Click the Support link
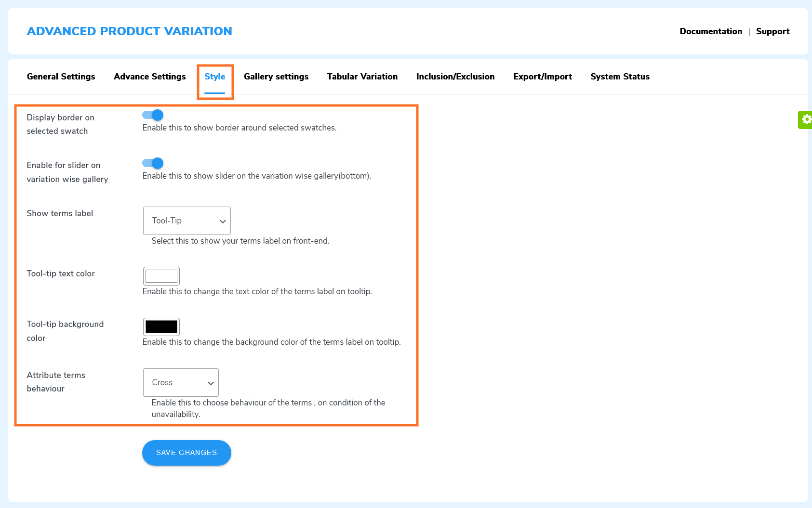 click(772, 31)
